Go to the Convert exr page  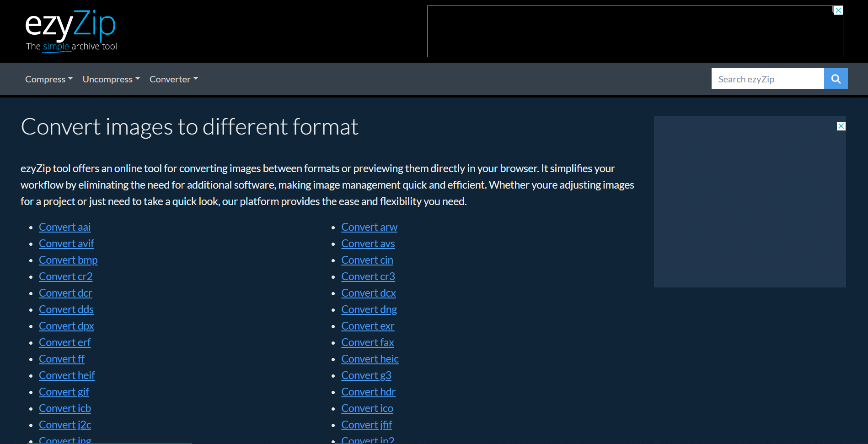[x=367, y=326]
